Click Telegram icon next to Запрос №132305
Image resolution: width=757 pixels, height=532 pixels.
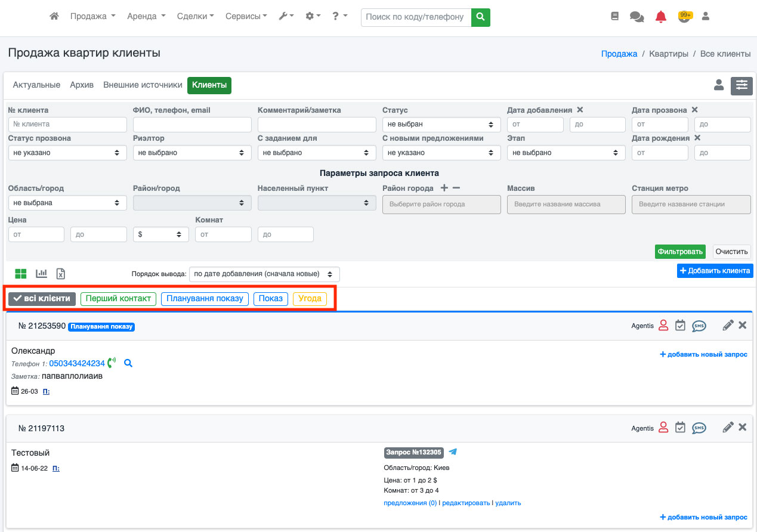[x=453, y=452]
